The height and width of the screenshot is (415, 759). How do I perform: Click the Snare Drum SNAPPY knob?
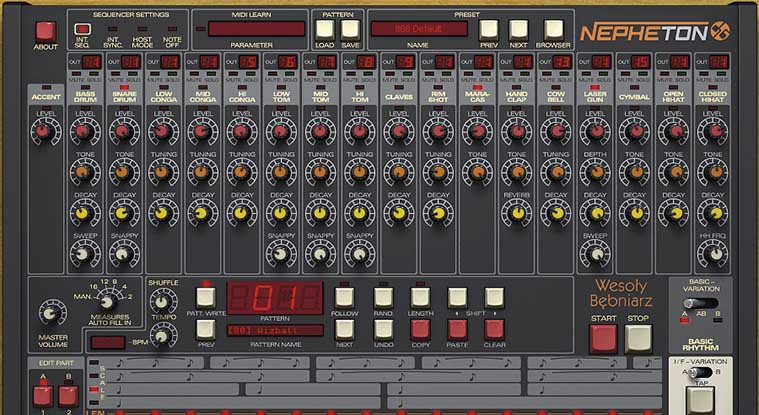(124, 253)
